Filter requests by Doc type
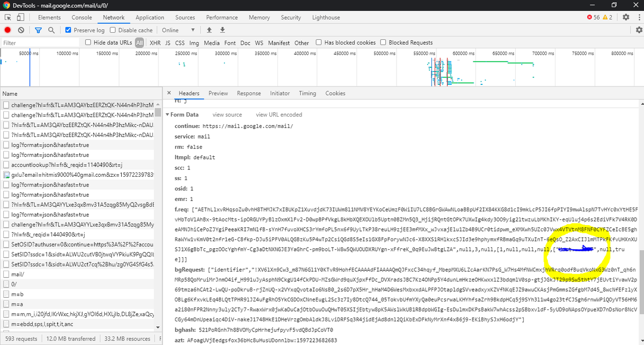 (245, 42)
